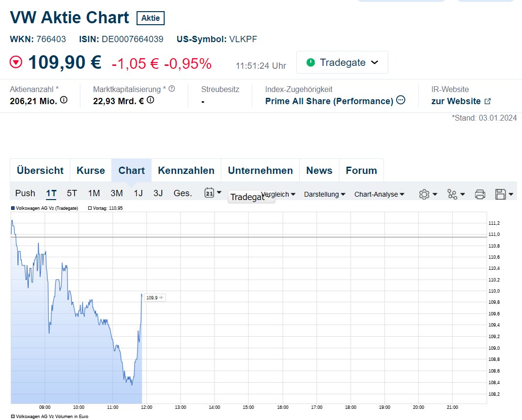This screenshot has height=420, width=522.
Task: Click help icon next to Marktkapitalisierung label
Action: coord(172,89)
